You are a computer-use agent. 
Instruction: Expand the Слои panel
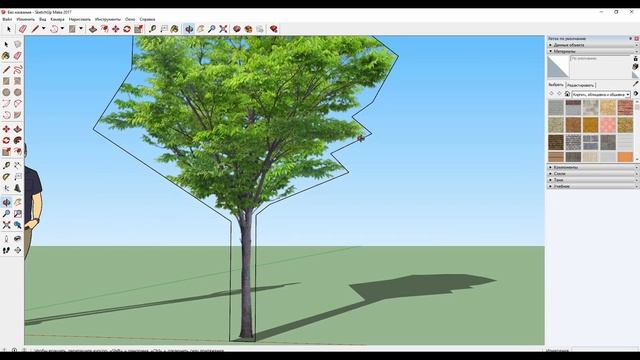click(593, 173)
